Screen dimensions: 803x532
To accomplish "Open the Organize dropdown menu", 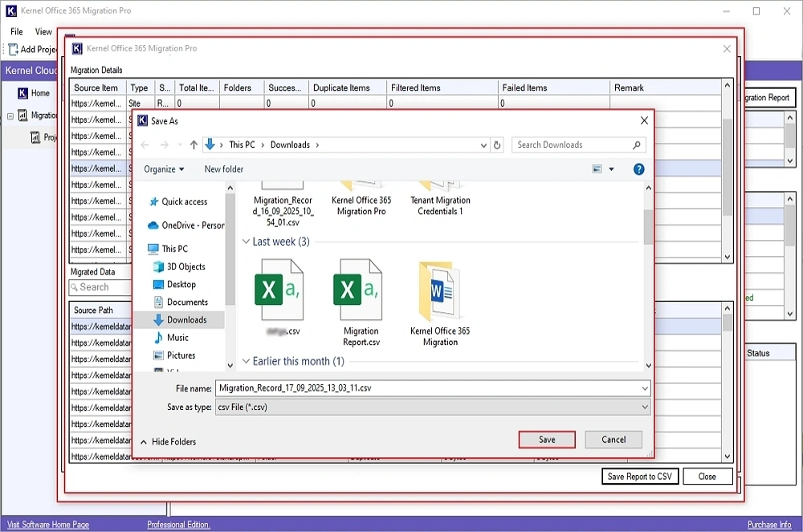I will coord(164,169).
